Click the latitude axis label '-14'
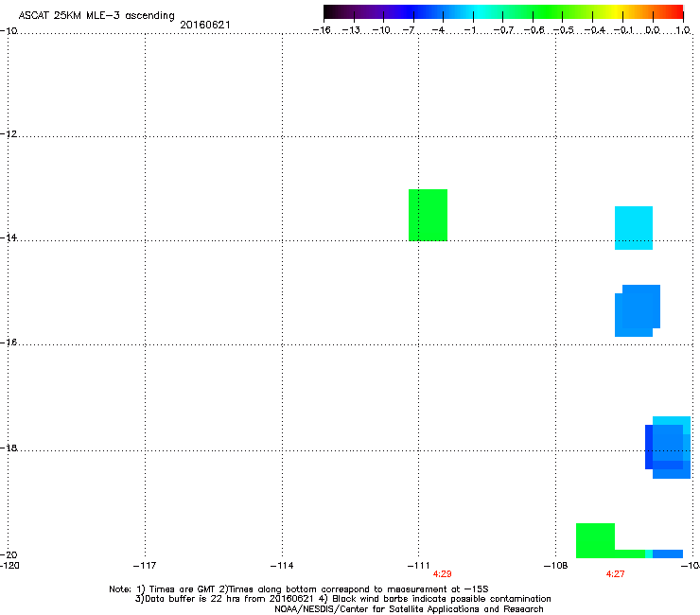The image size is (700, 615). [9, 237]
